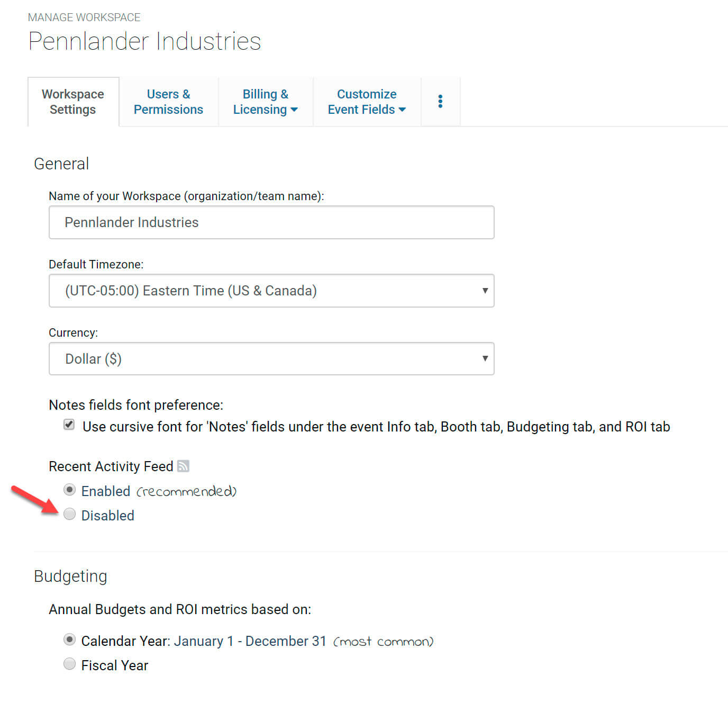Click the RSS feed icon beside Recent Activity Feed
Viewport: 728px width, 702px height.
(183, 466)
